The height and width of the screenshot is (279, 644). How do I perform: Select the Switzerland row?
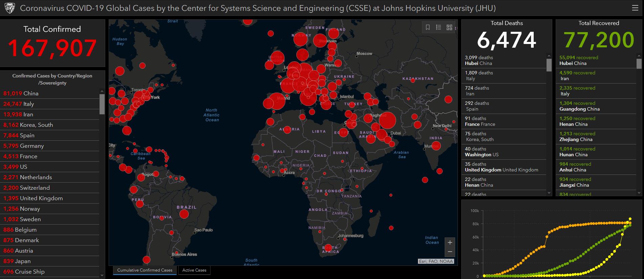[x=50, y=188]
